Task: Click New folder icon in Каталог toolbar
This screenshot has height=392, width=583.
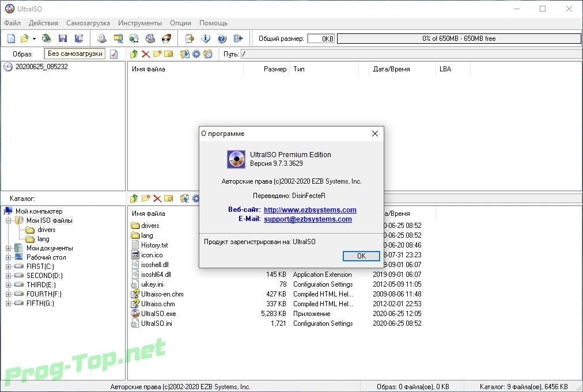Action: (146, 199)
